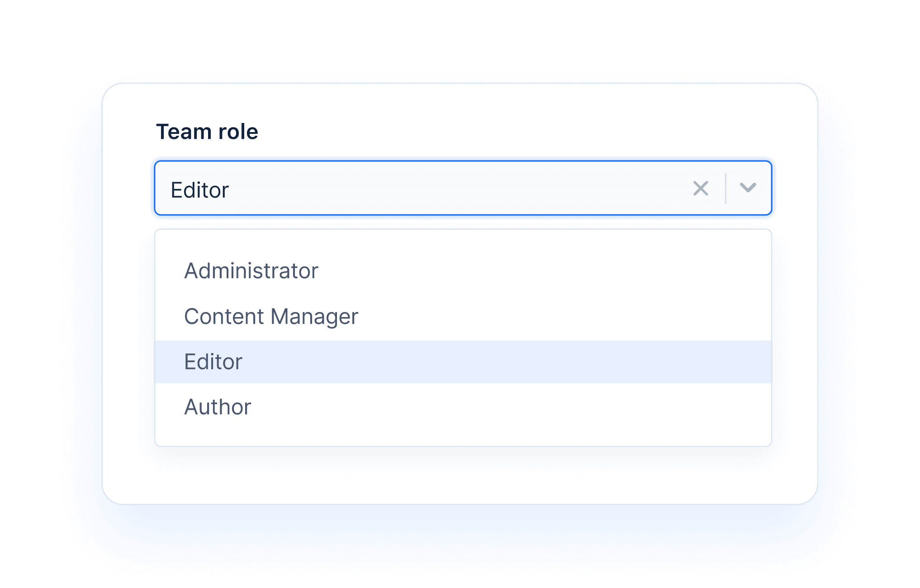Click the Team role label
Screen dimensions: 920x588
click(208, 131)
